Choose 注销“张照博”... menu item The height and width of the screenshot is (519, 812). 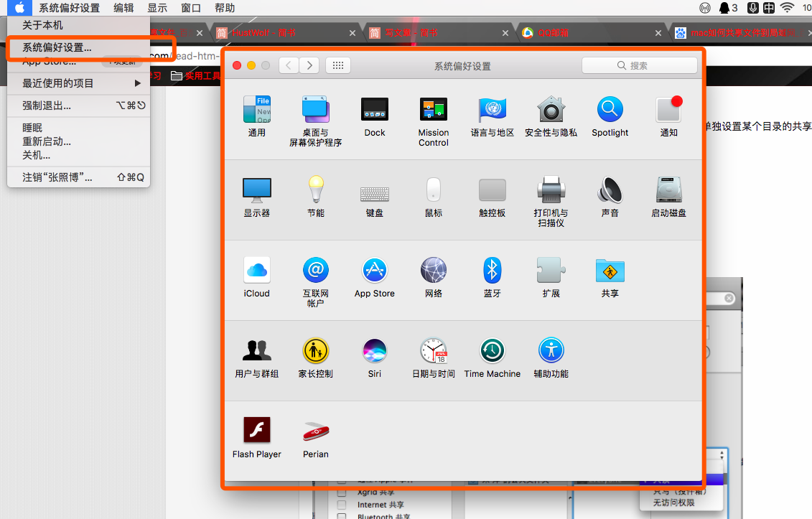pyautogui.click(x=79, y=177)
